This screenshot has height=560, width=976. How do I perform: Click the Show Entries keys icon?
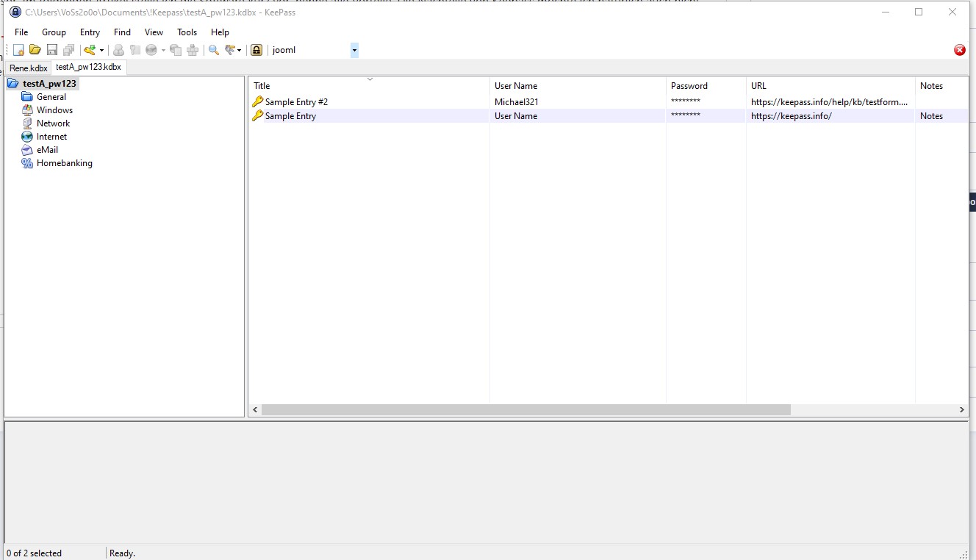pyautogui.click(x=231, y=50)
